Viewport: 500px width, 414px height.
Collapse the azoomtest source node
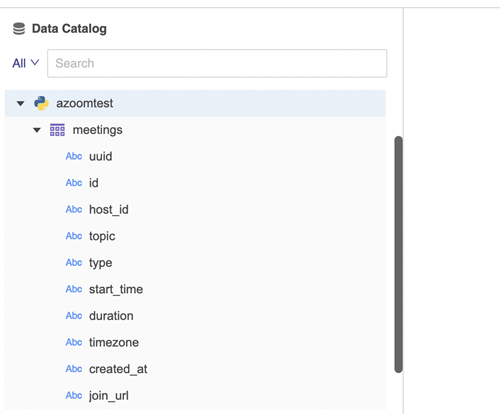click(21, 104)
